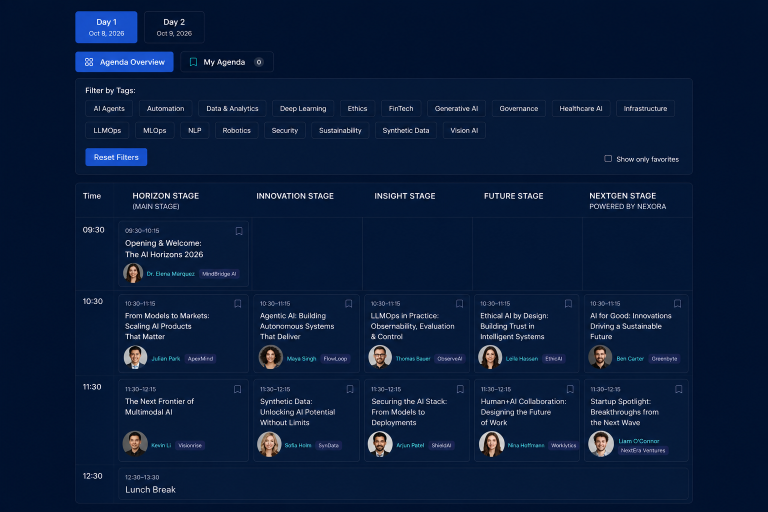Image resolution: width=768 pixels, height=512 pixels.
Task: Bookmark Securing the AI Stack session
Action: pyautogui.click(x=460, y=390)
